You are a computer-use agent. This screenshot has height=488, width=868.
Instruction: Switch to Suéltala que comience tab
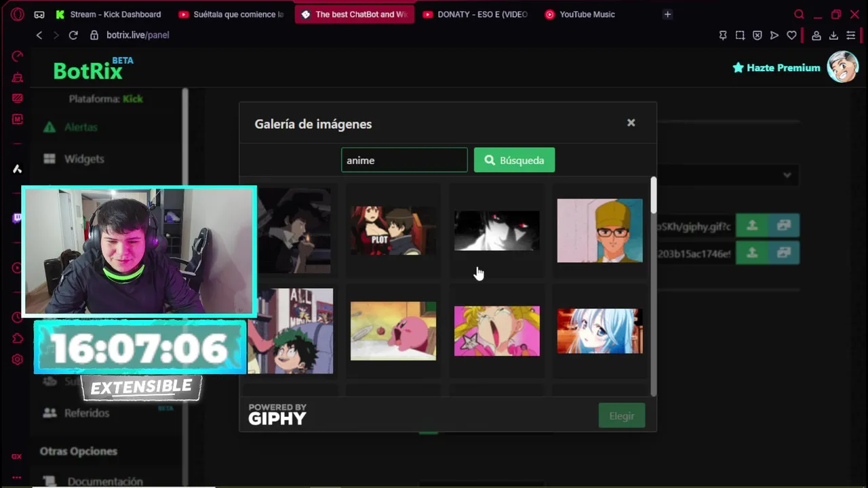(x=231, y=14)
